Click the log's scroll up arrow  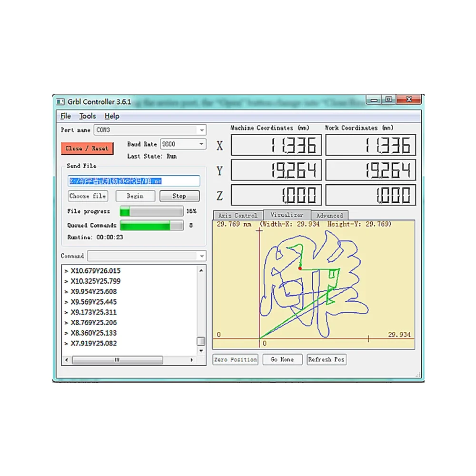[201, 270]
